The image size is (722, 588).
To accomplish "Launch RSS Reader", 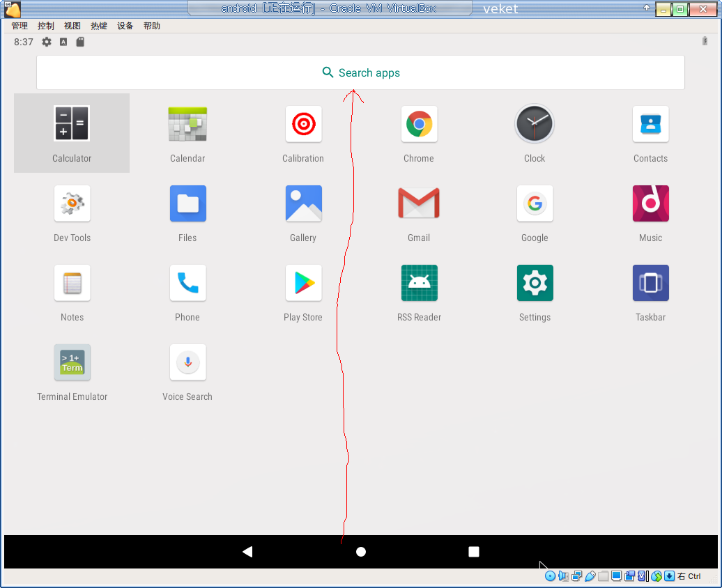I will [x=419, y=292].
